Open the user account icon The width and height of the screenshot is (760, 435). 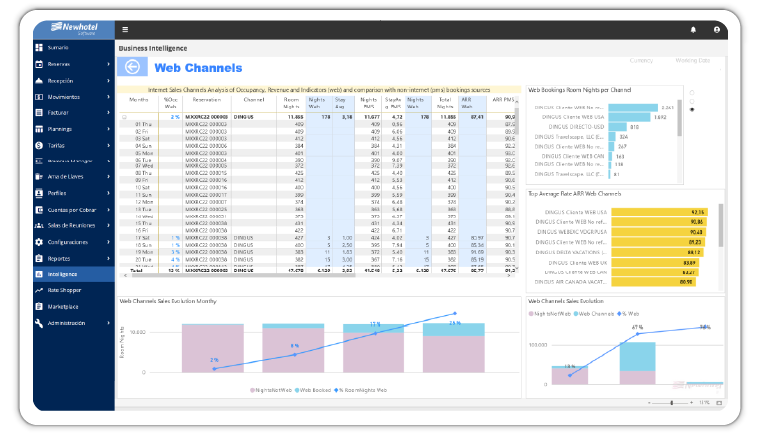(716, 30)
